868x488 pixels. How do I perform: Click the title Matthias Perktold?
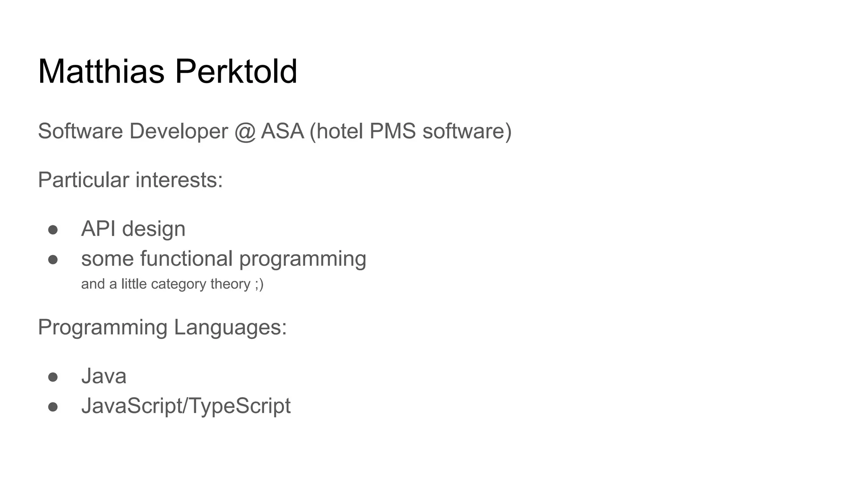167,71
